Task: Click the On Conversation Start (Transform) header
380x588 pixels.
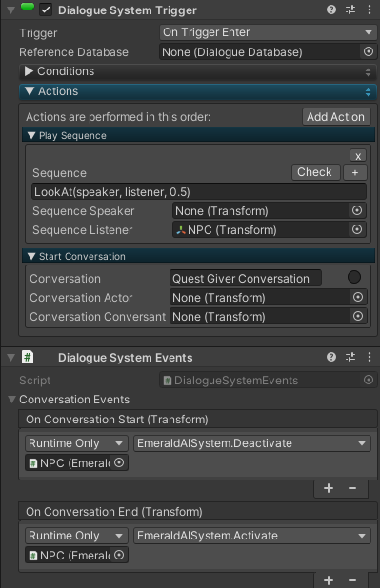Action: [x=198, y=420]
